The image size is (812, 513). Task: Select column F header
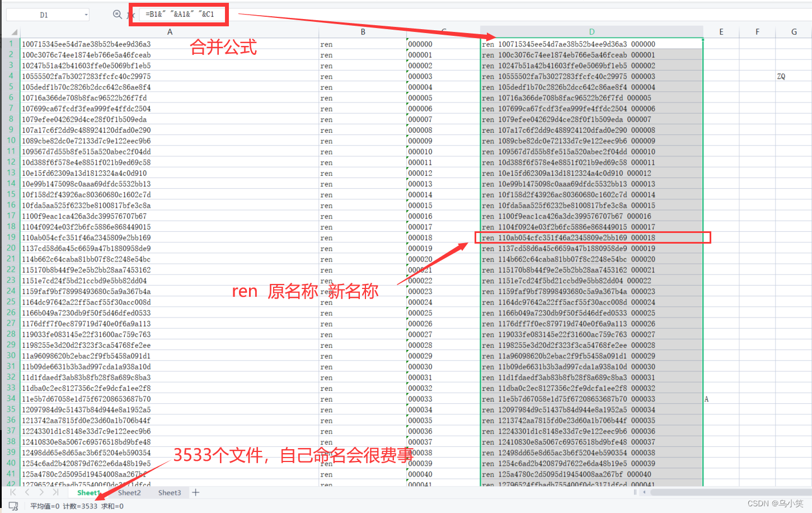click(757, 32)
